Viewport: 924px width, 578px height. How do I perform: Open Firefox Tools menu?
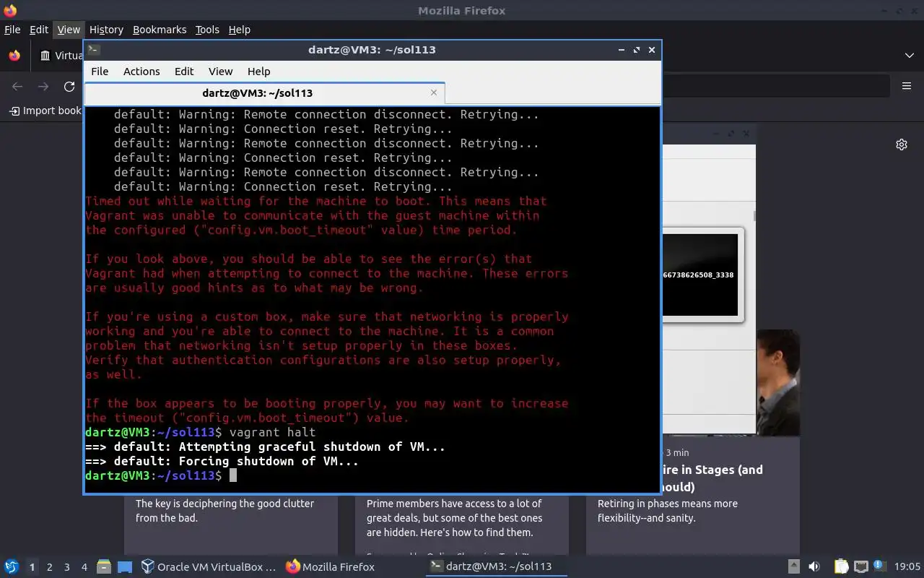(x=207, y=30)
